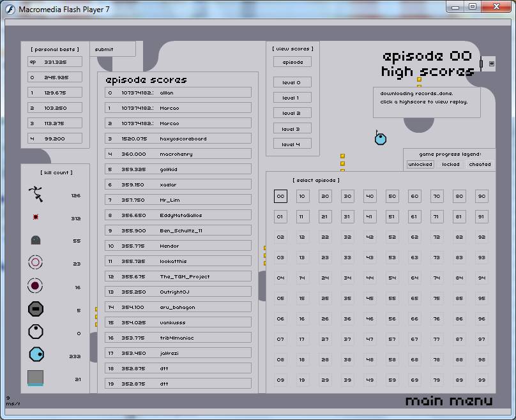Select episode 91 in the episode grid
The image size is (516, 420).
[x=482, y=217]
